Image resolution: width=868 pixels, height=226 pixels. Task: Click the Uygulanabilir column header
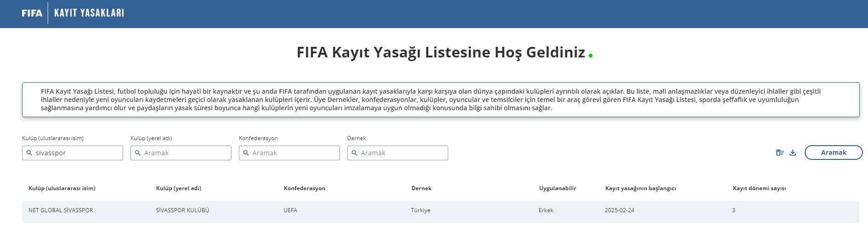coord(557,188)
